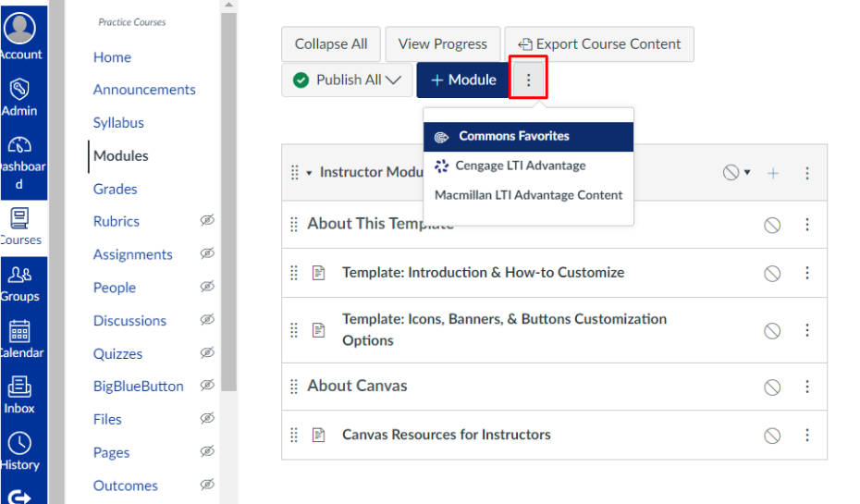Open Canvas Resources for Instructors page

(x=447, y=435)
